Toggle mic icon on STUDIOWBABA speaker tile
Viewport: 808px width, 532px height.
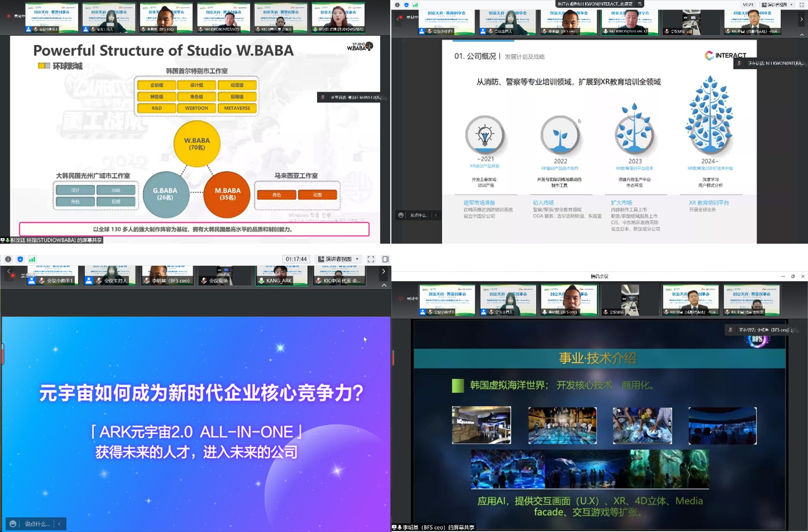(x=315, y=29)
